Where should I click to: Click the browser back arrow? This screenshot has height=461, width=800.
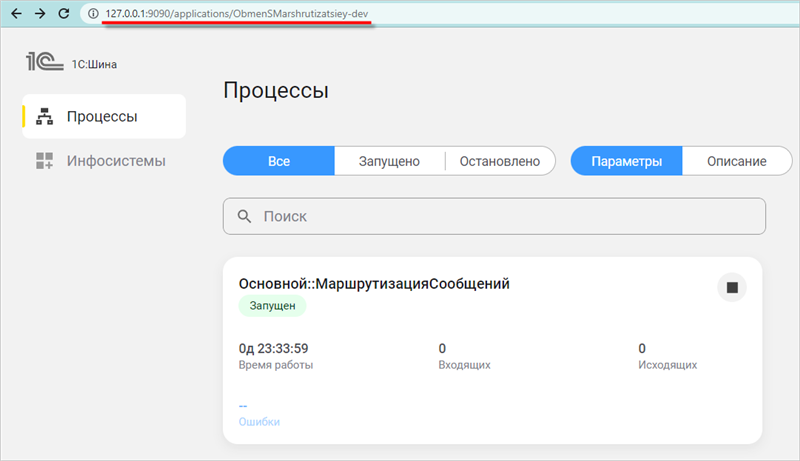[x=16, y=14]
